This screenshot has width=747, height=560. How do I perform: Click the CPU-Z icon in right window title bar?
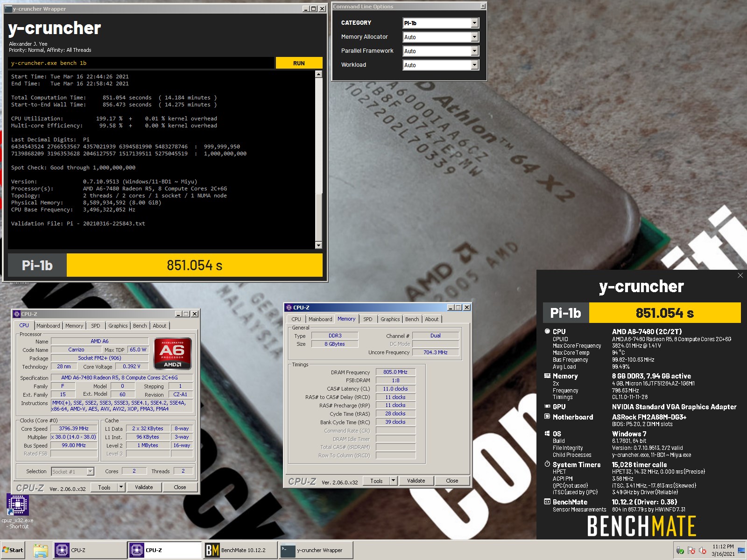pos(289,308)
